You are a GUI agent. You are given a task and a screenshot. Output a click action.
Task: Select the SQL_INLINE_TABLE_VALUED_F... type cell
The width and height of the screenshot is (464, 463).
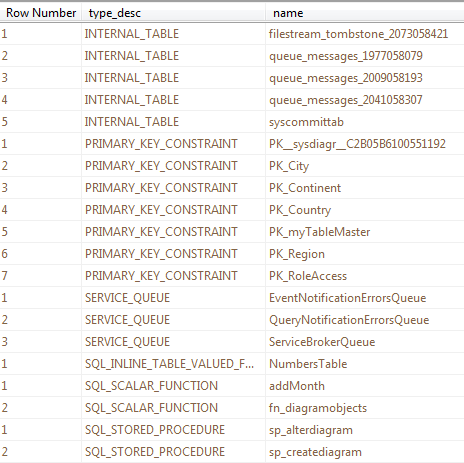(173, 364)
